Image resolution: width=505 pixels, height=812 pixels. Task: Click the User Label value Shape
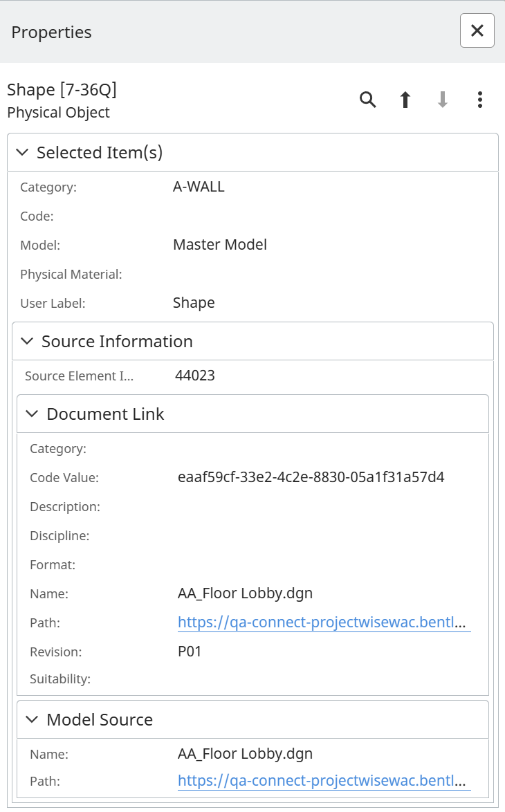pyautogui.click(x=194, y=303)
